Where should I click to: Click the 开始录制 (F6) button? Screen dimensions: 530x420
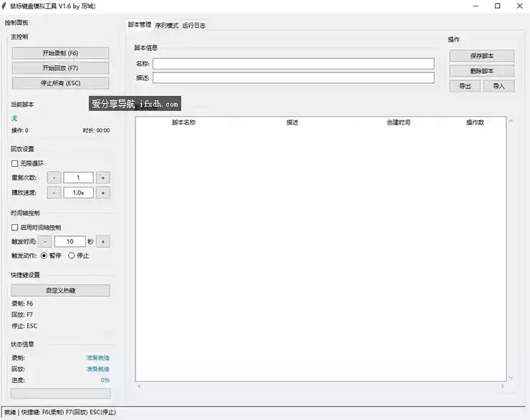[60, 53]
